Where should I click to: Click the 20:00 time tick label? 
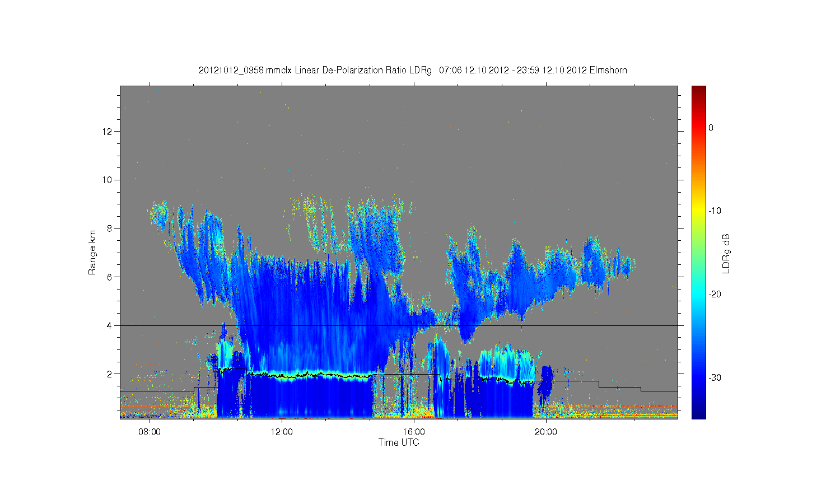tap(546, 432)
